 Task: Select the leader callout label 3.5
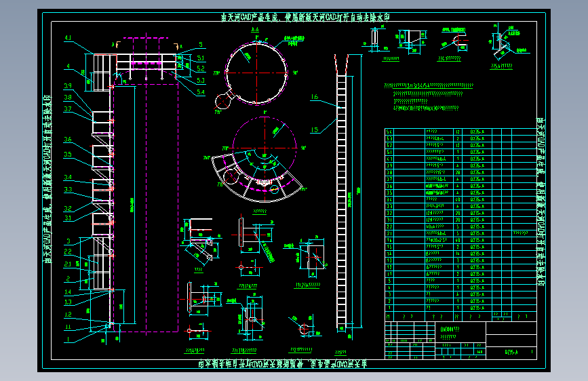68,154
